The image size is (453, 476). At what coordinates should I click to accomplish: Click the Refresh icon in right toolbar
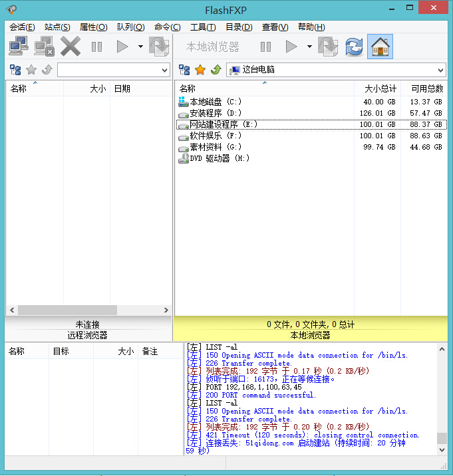click(355, 47)
